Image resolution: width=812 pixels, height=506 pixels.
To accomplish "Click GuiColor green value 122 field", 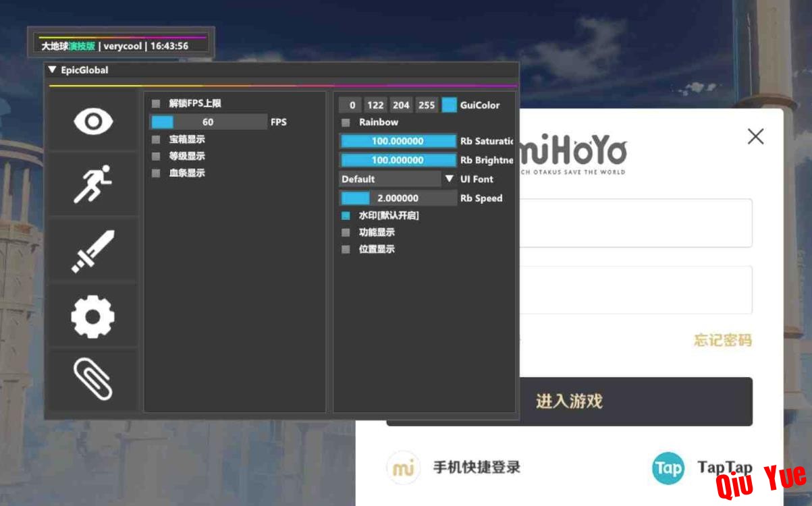I will (376, 105).
